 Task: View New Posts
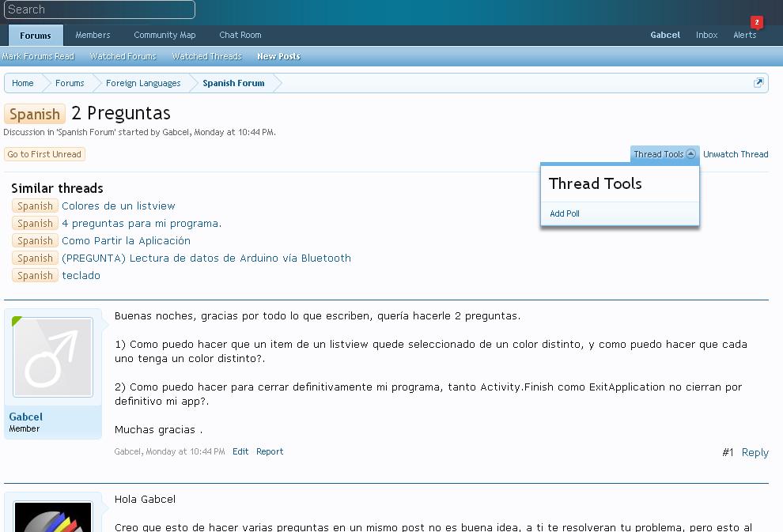pyautogui.click(x=278, y=56)
